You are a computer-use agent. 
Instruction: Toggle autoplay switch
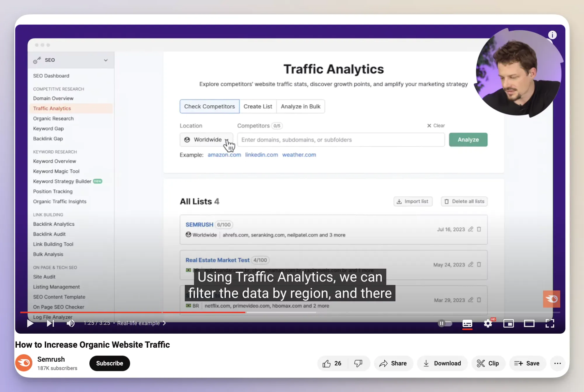click(x=445, y=323)
